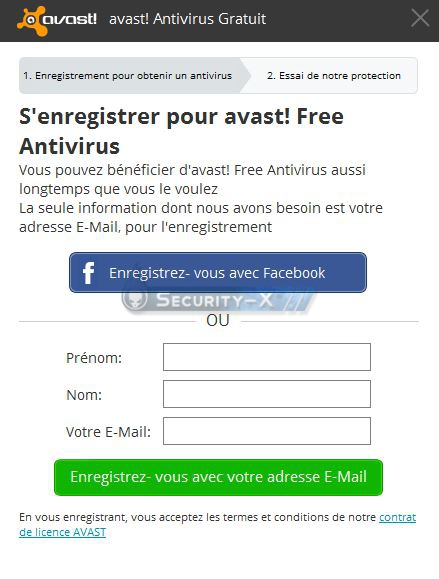
Task: Click the Security-X watermark text
Action: (215, 300)
